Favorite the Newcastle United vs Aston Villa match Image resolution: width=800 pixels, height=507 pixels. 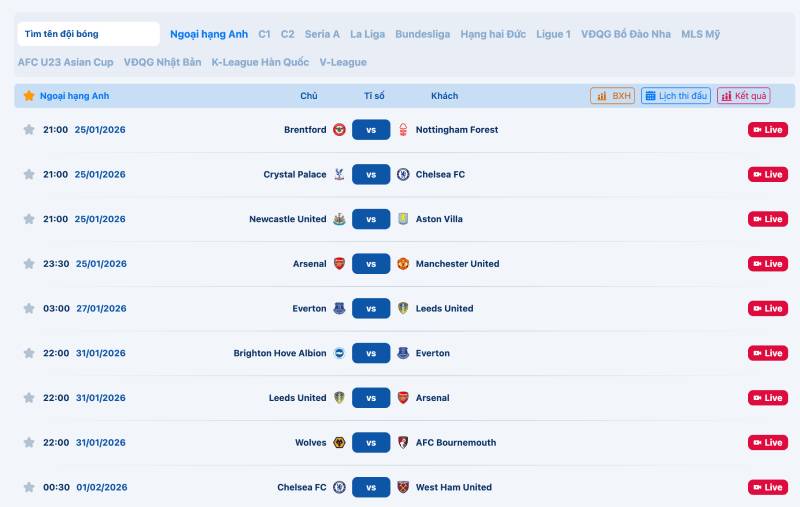click(29, 219)
